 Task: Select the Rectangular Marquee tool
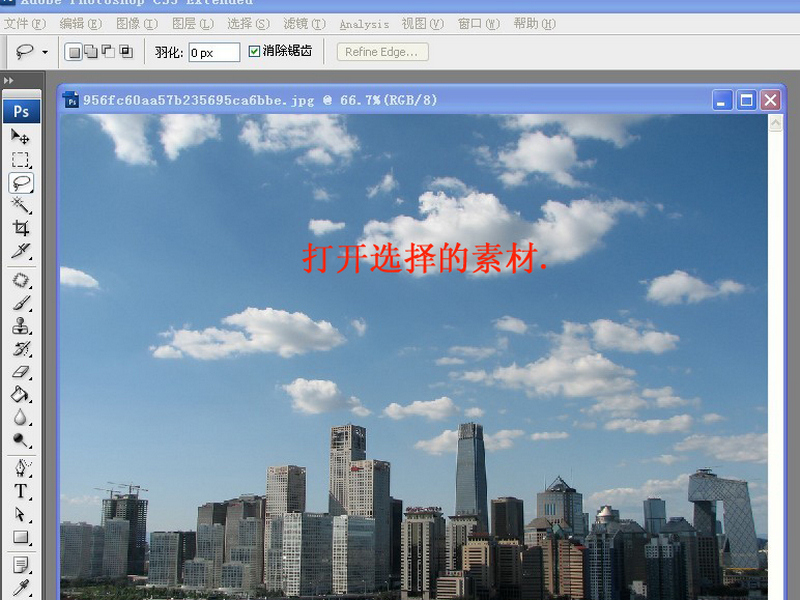point(20,160)
